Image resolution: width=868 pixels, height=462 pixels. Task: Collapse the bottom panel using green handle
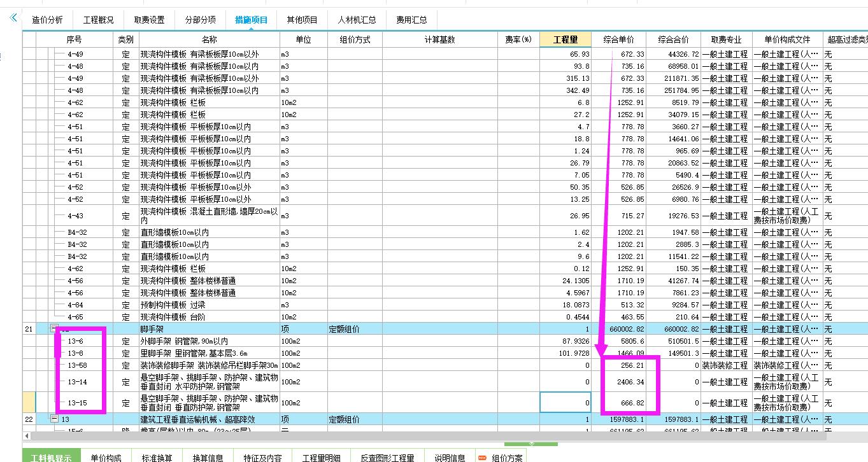point(531,444)
